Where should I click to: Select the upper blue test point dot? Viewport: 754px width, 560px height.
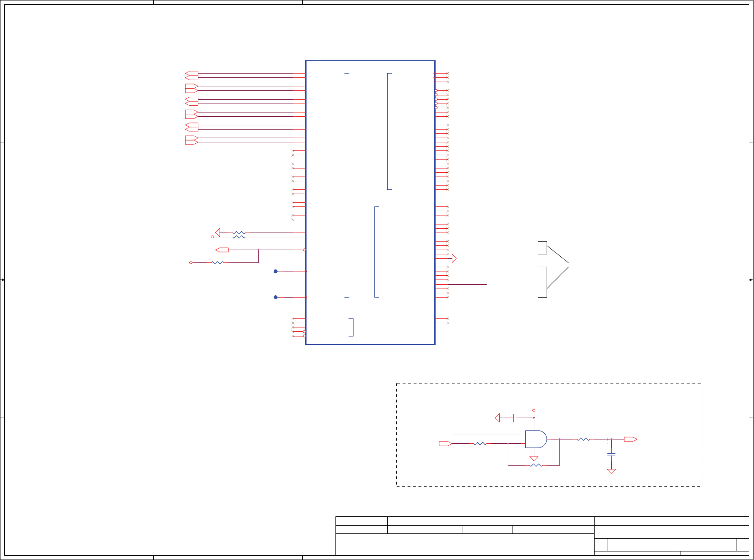click(276, 271)
